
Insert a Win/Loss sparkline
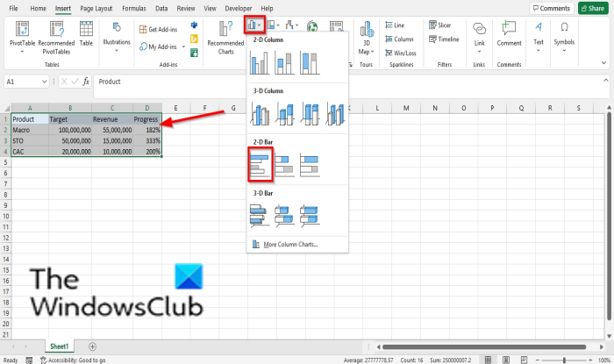401,53
